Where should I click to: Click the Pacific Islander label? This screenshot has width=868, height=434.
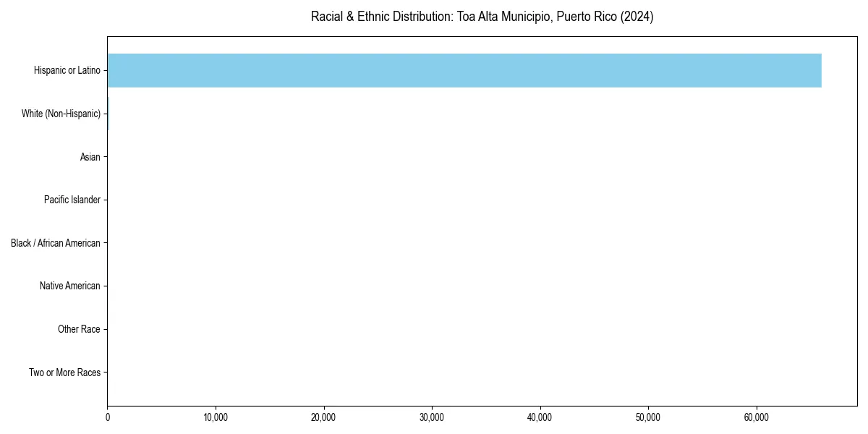(72, 200)
